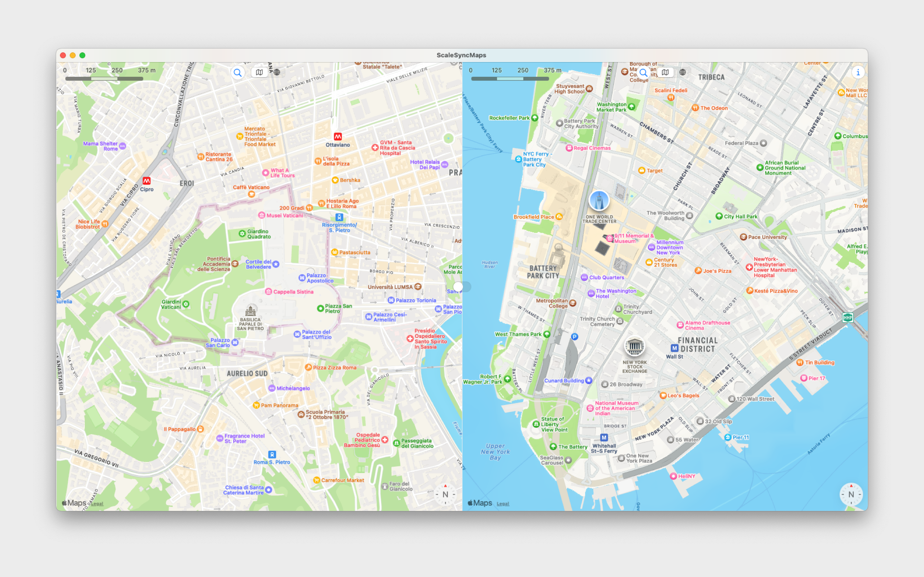
Task: Switch the Rome map to globe view
Action: coord(277,72)
